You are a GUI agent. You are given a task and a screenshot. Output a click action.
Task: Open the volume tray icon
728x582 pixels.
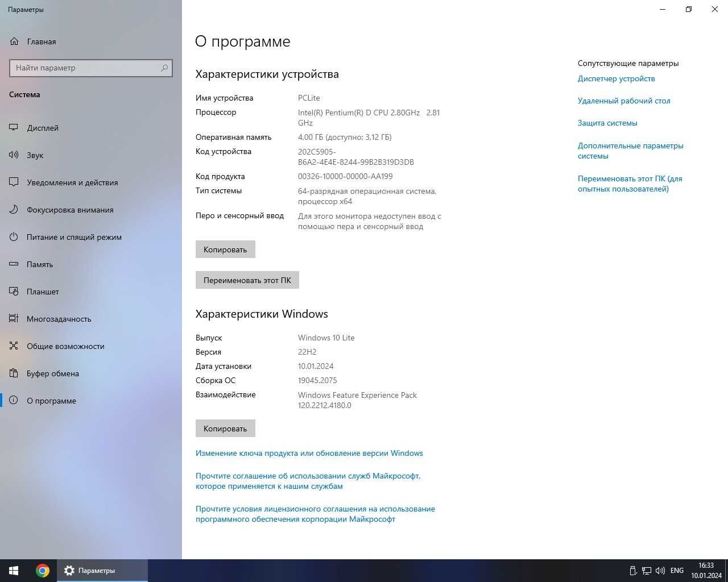point(660,571)
